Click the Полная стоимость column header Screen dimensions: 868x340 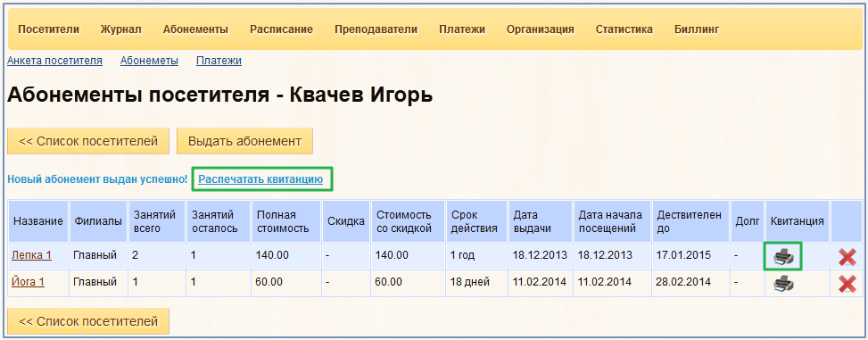286,221
